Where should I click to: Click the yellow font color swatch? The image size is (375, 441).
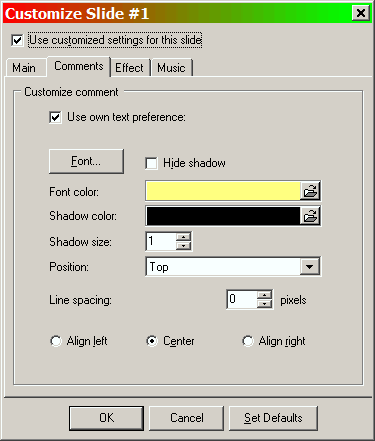[x=223, y=191]
